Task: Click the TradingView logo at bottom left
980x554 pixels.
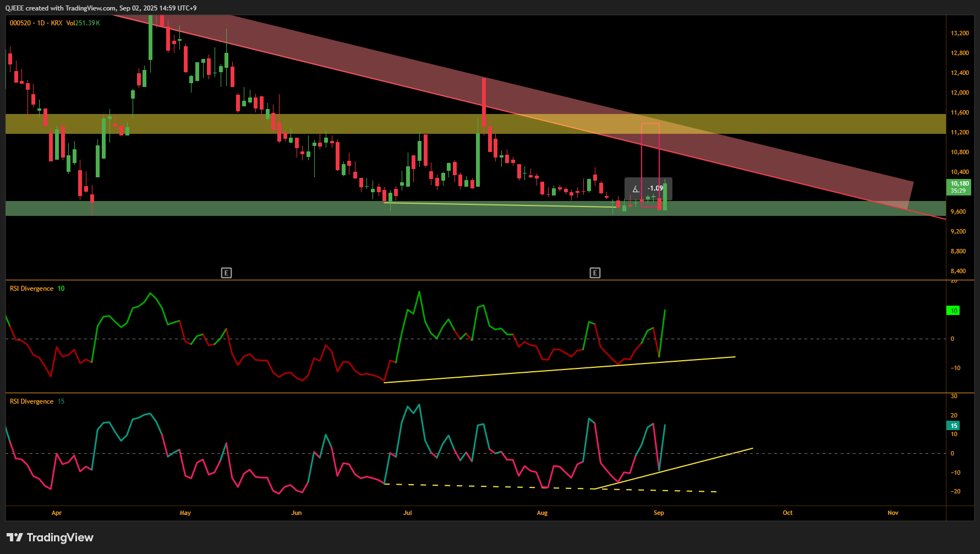Action: point(50,537)
